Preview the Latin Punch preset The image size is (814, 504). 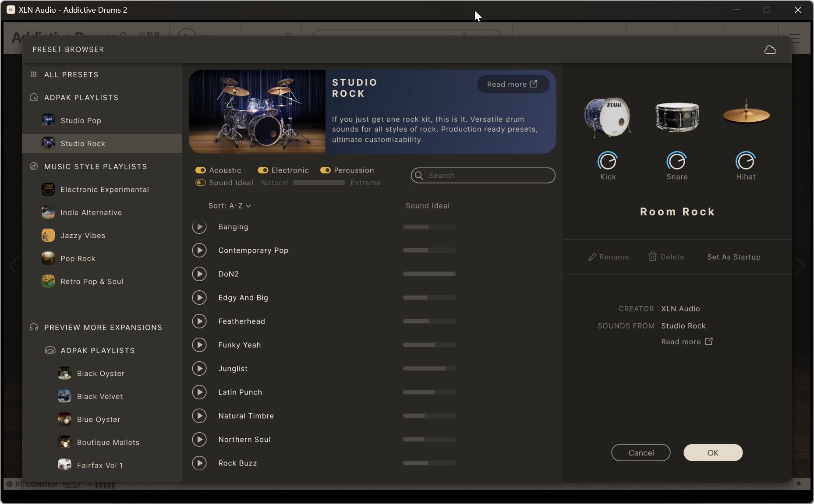(199, 392)
